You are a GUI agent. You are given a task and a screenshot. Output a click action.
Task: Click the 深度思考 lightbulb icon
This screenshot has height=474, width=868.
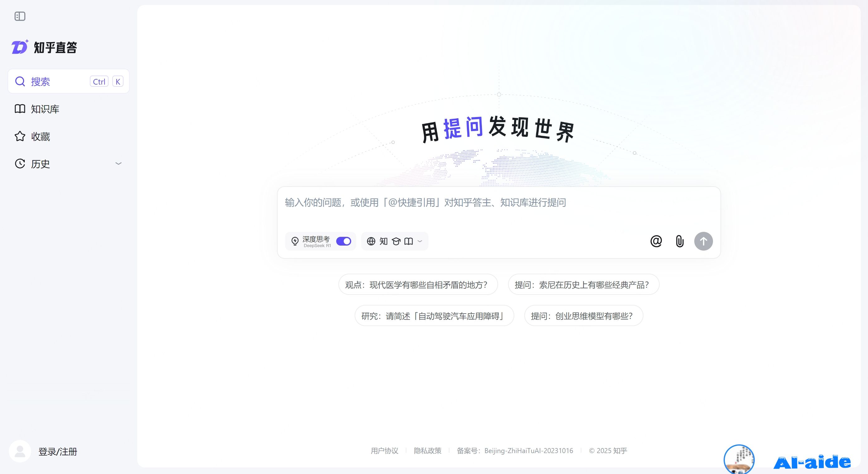pos(295,242)
